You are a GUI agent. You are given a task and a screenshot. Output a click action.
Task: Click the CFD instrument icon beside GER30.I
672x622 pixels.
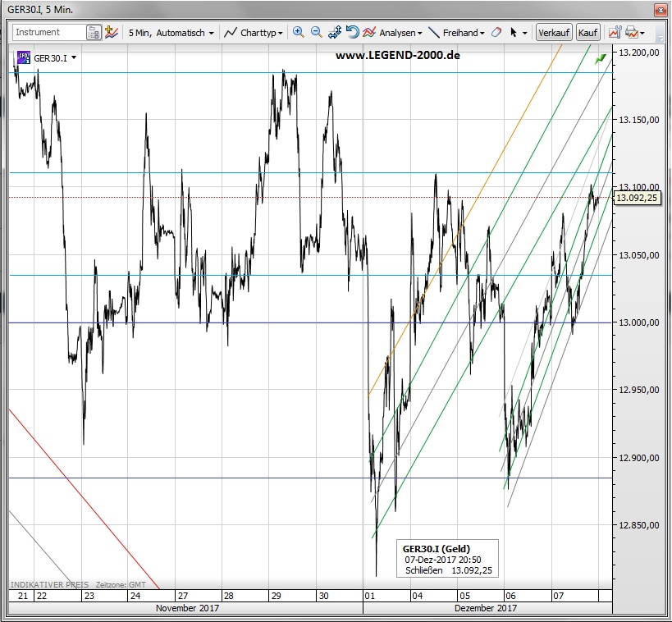23,57
